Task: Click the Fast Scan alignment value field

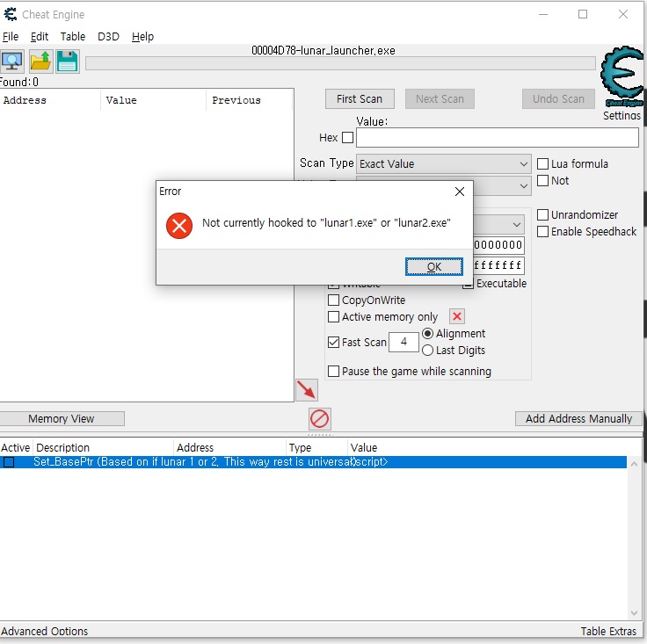Action: (x=403, y=342)
